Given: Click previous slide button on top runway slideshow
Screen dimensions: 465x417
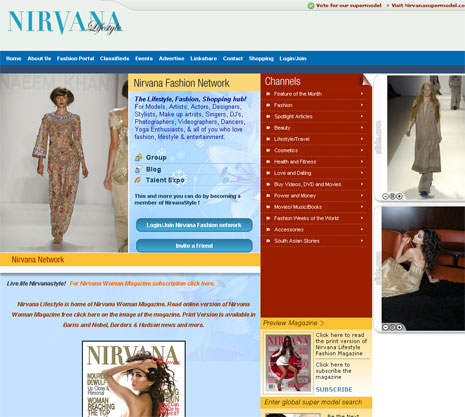Looking at the screenshot, I should [x=385, y=196].
